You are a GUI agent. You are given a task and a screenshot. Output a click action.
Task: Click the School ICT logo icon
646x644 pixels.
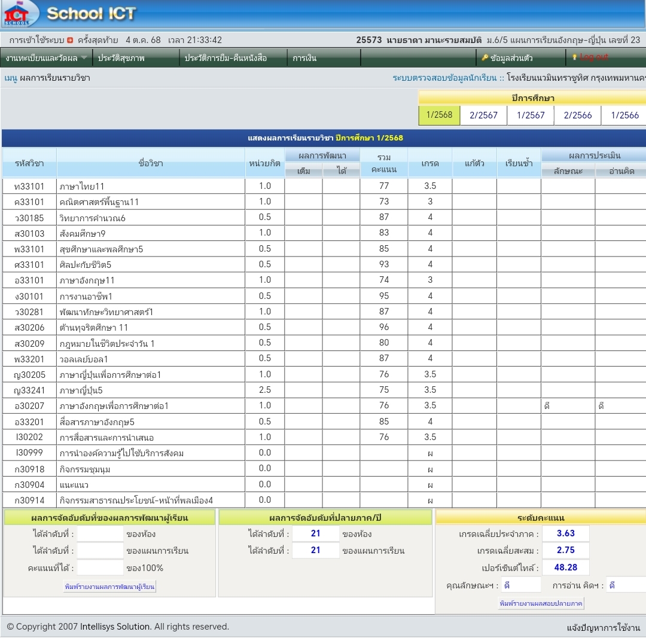[17, 14]
